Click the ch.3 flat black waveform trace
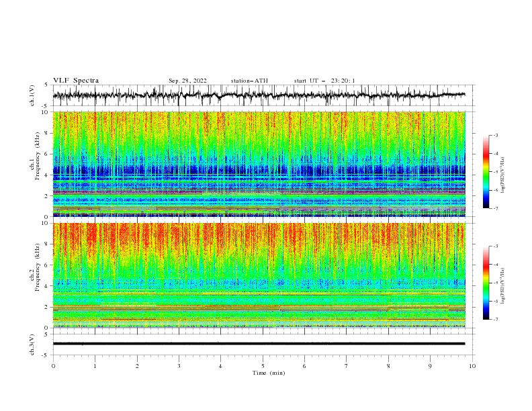Viewport: 532px width, 411px height. point(259,344)
